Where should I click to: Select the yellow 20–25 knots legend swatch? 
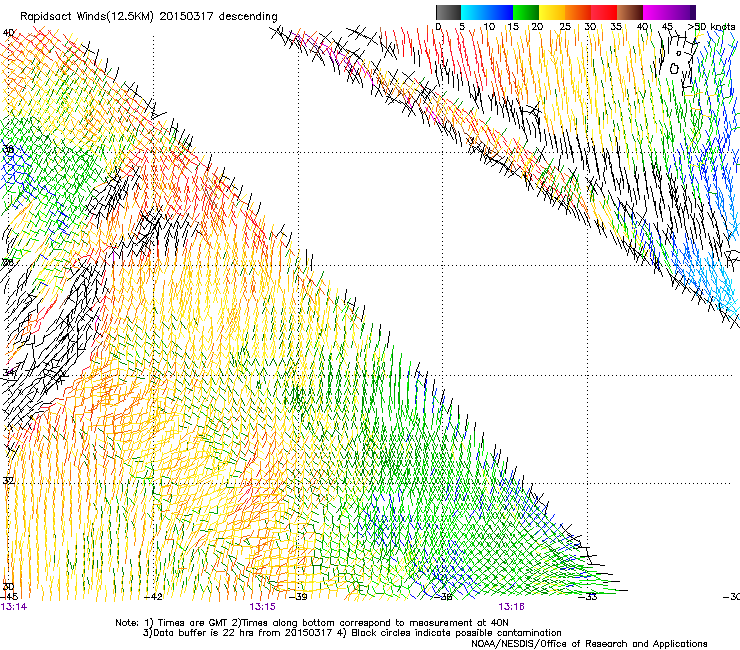(552, 12)
